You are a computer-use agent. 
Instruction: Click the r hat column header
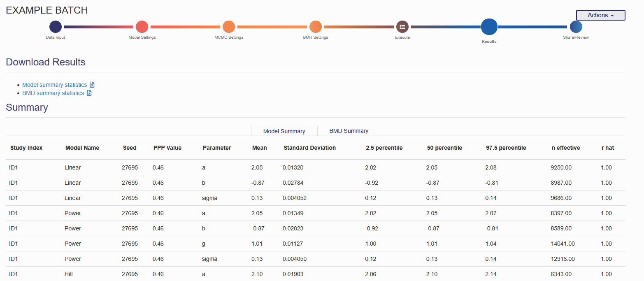(607, 148)
